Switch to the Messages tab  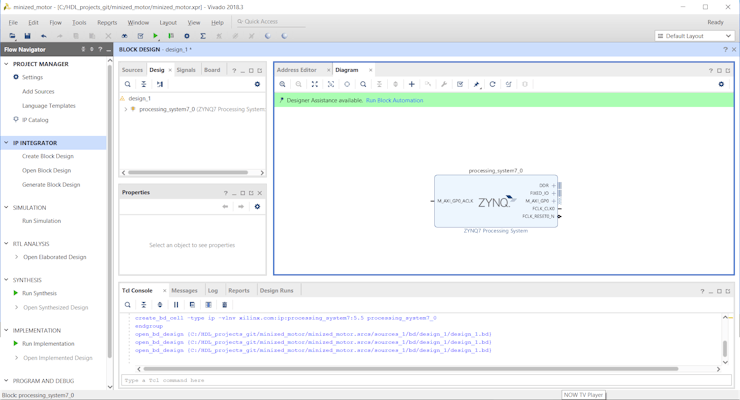click(x=184, y=291)
